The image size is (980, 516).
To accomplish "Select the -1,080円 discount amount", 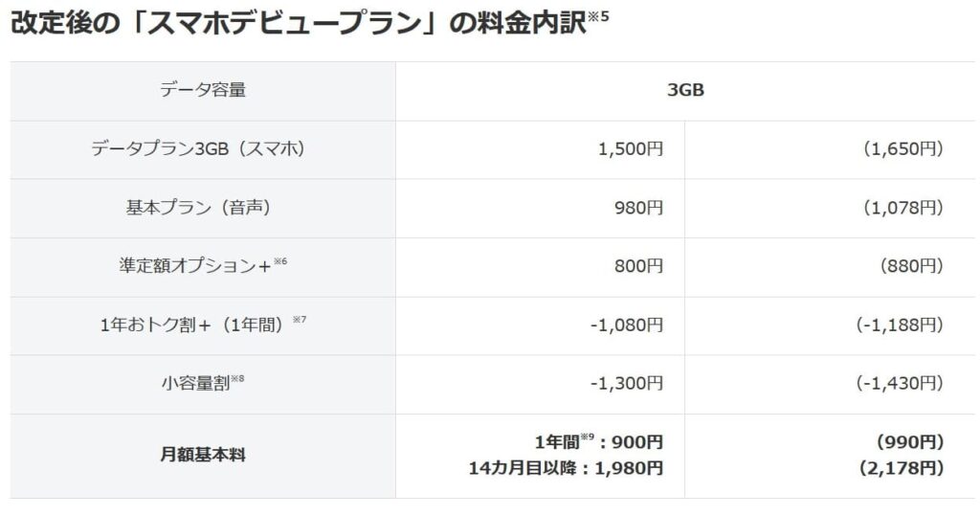I will click(x=626, y=325).
